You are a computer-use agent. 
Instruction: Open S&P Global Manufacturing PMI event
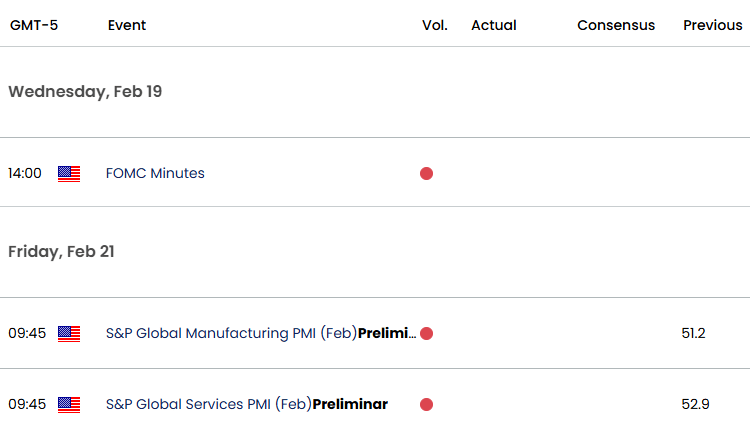(261, 333)
